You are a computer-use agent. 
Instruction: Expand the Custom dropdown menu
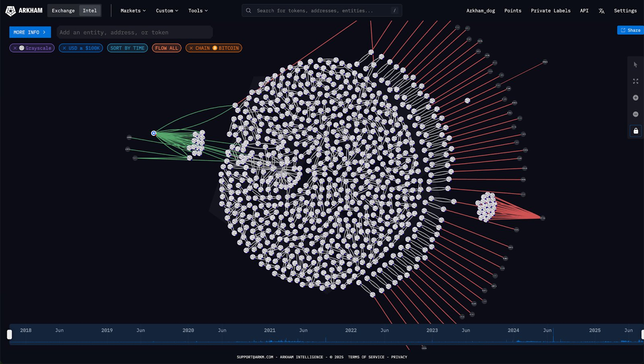[167, 11]
